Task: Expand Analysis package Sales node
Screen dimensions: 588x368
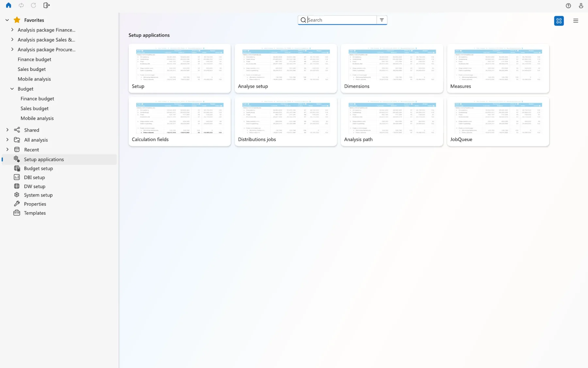Action: coord(12,40)
